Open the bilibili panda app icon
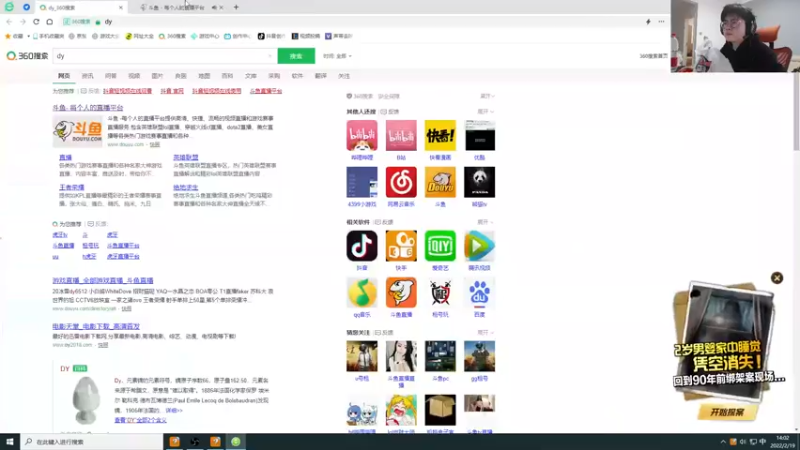This screenshot has width=800, height=450. point(362,135)
